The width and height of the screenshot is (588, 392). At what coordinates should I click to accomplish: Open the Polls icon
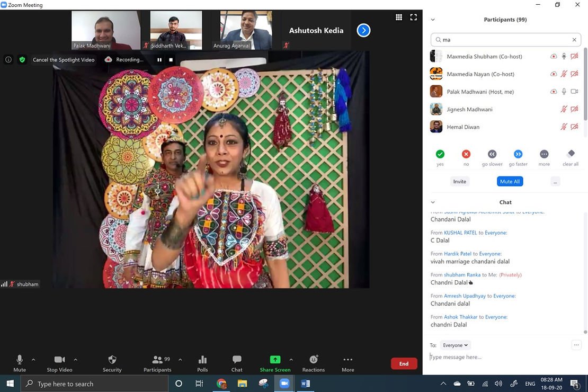[x=202, y=360]
